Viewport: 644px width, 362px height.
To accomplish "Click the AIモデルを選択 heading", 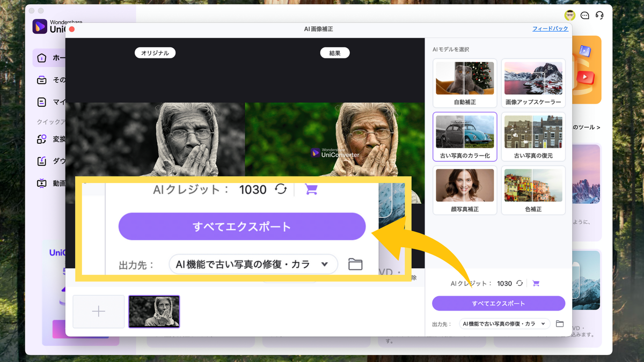I will pyautogui.click(x=451, y=49).
